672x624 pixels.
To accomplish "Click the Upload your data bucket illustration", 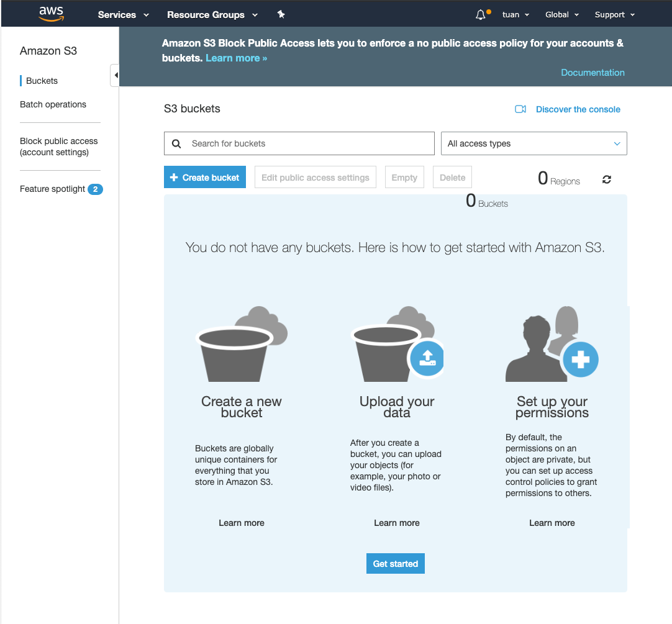I will (397, 344).
